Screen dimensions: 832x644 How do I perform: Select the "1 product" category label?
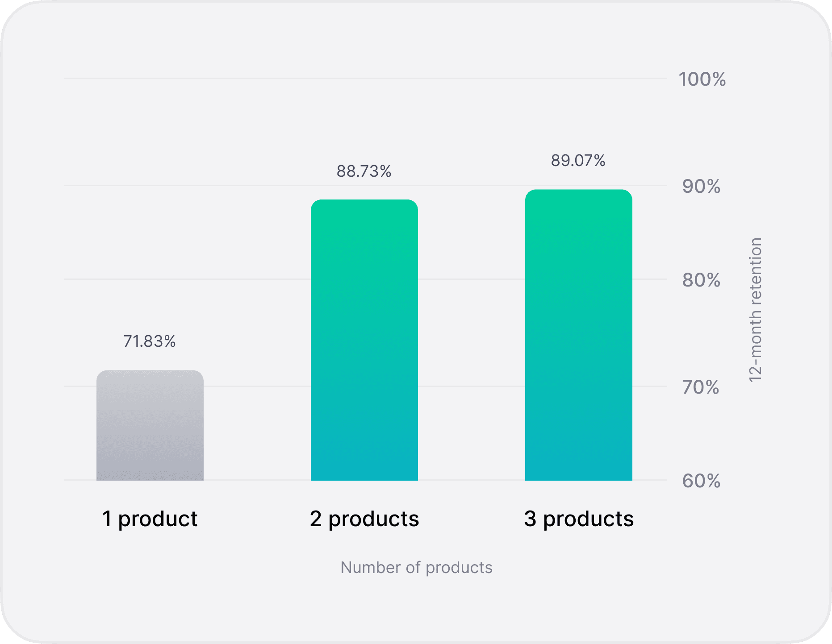tap(150, 519)
